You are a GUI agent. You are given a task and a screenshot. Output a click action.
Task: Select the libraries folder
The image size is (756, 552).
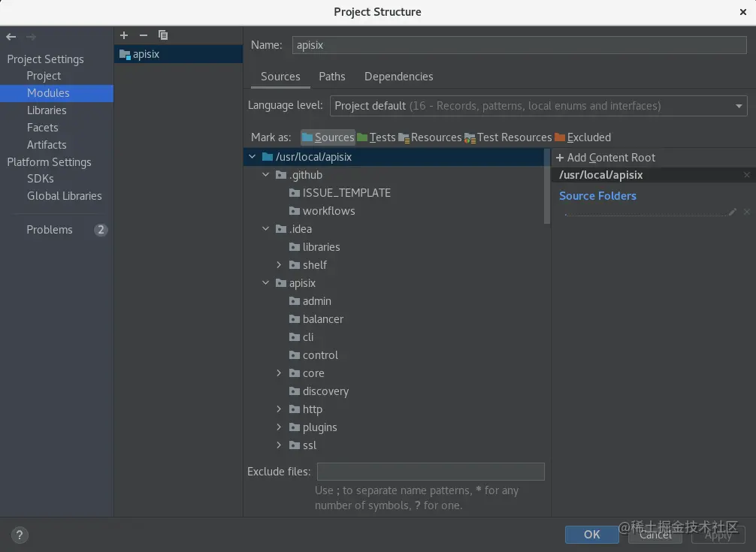click(321, 246)
